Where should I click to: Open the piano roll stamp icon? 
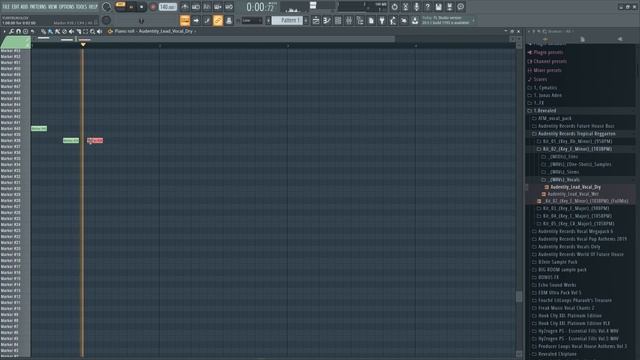(25, 31)
